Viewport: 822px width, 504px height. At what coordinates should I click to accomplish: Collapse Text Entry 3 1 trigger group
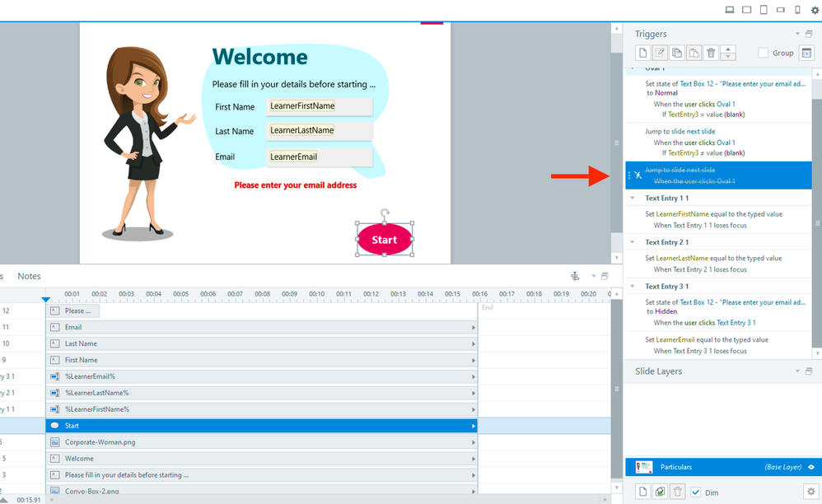[x=633, y=286]
